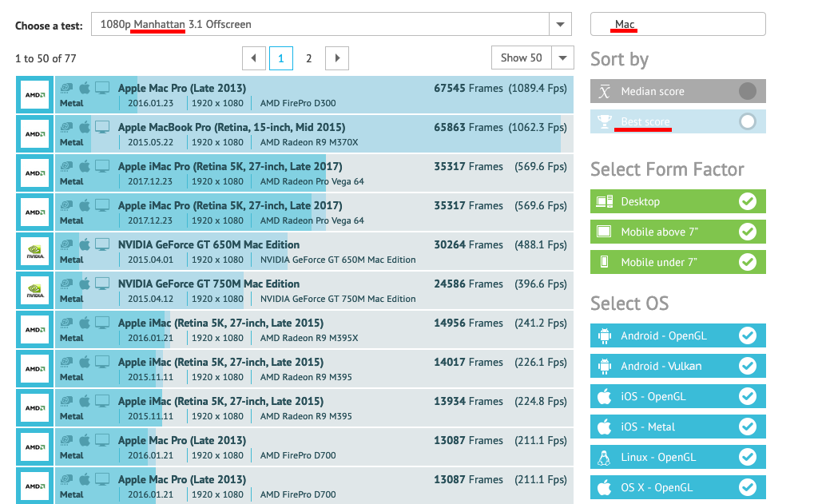Viewport: 818px width, 504px height.
Task: Go to page 2 of results
Action: 308,58
